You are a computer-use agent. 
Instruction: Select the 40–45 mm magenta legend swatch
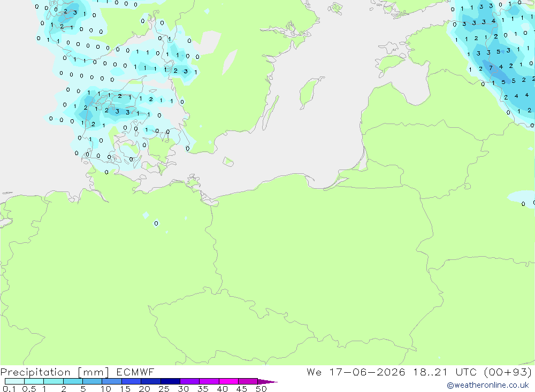click(228, 381)
